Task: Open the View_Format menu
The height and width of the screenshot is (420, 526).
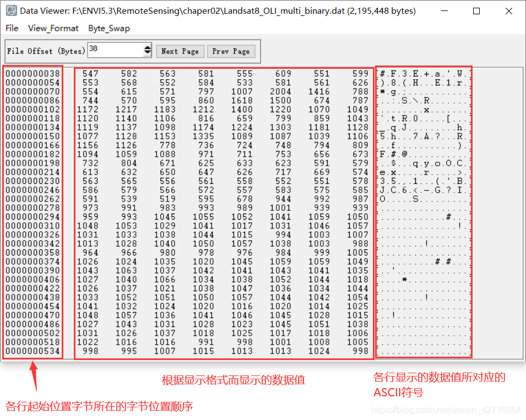Action: point(53,28)
